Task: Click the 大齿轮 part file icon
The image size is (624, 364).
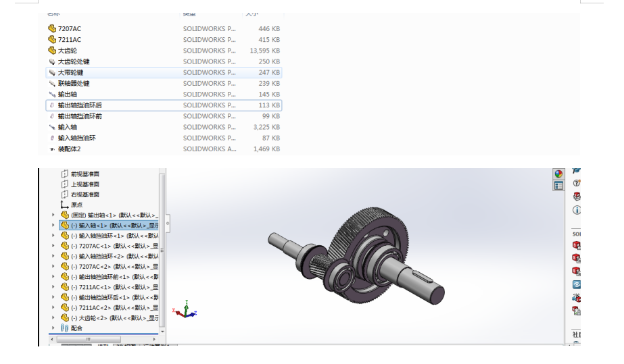Action: click(x=52, y=51)
